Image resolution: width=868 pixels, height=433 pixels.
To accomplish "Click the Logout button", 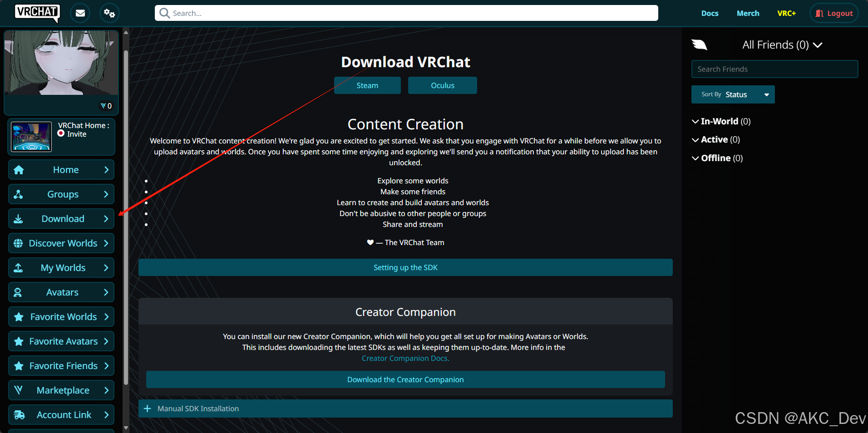I will pos(834,13).
